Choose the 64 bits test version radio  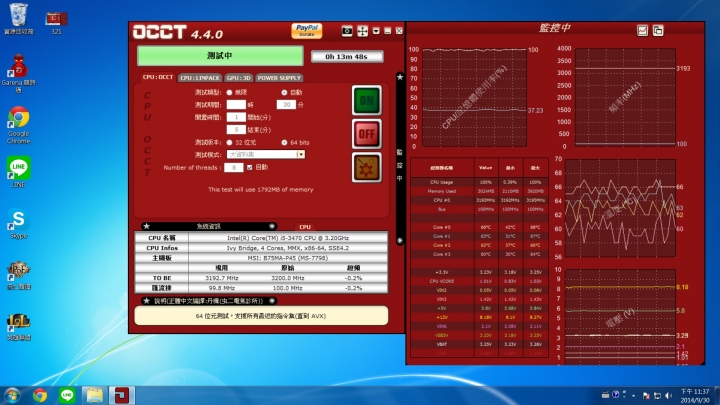284,142
